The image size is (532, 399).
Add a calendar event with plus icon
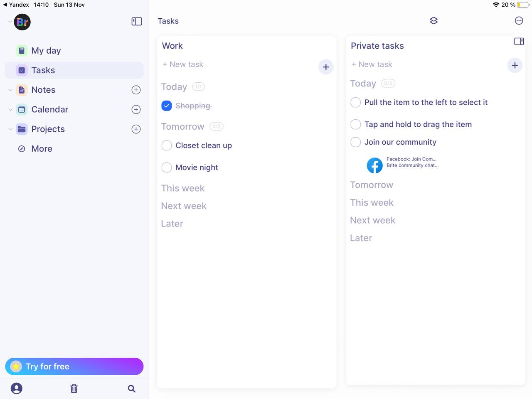click(136, 109)
